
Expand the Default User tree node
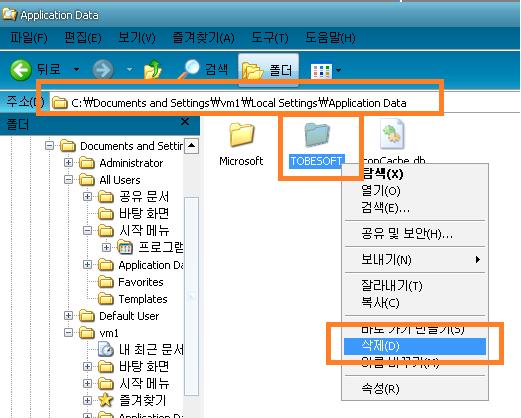[x=68, y=316]
